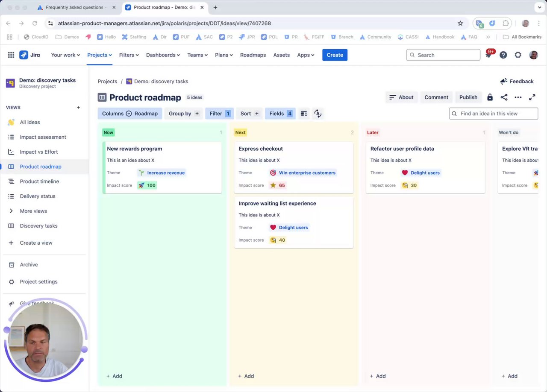
Task: Click the Publish button
Action: coord(468,97)
